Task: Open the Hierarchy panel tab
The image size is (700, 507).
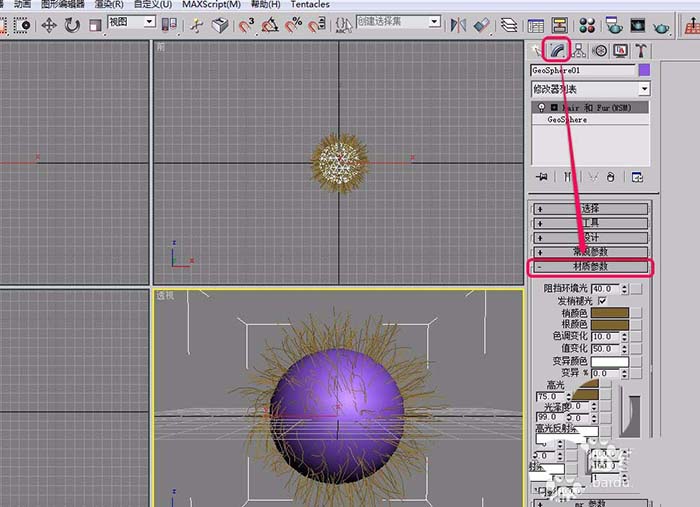Action: click(579, 50)
